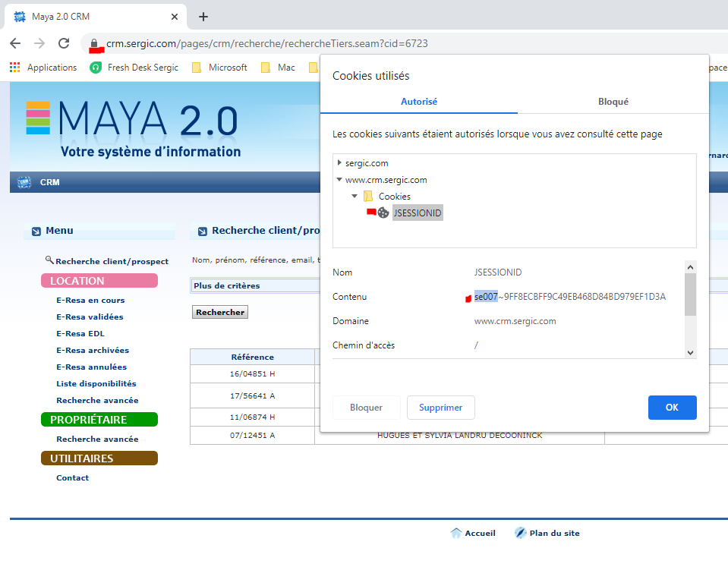Open Recherche avancée under PROPRIÉTAIRE

[97, 439]
